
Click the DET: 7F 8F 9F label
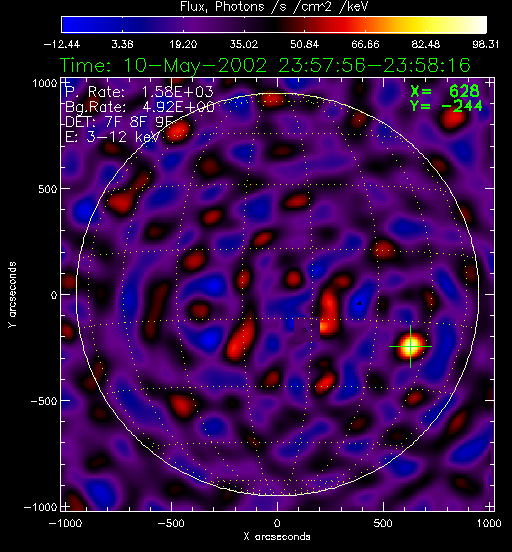click(119, 122)
